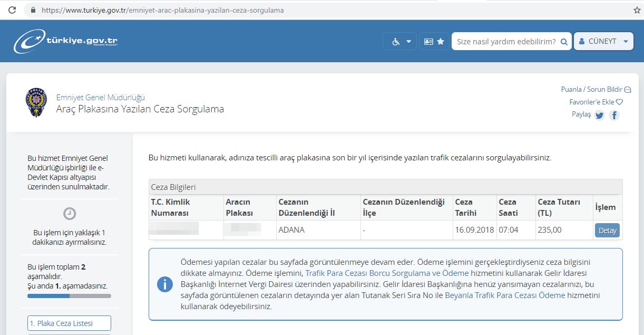Click the search magnifier icon
Viewport: 644px width, 335px height.
564,42
